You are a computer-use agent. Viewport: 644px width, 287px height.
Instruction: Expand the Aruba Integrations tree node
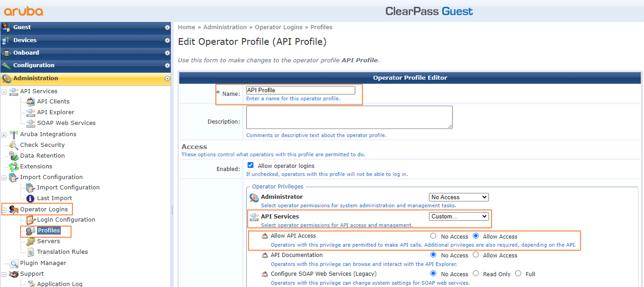coord(4,135)
